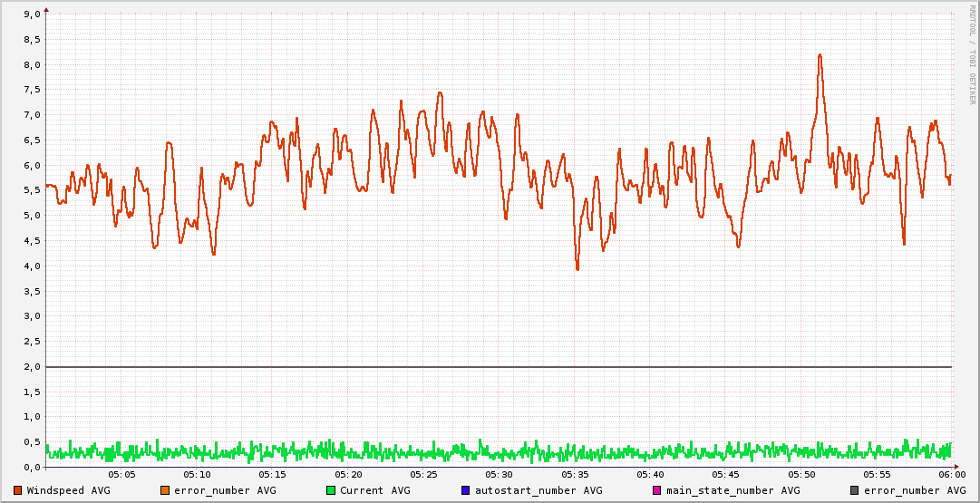Select the Windspeed AVG legend text
Image resolution: width=980 pixels, height=503 pixels.
point(68,490)
